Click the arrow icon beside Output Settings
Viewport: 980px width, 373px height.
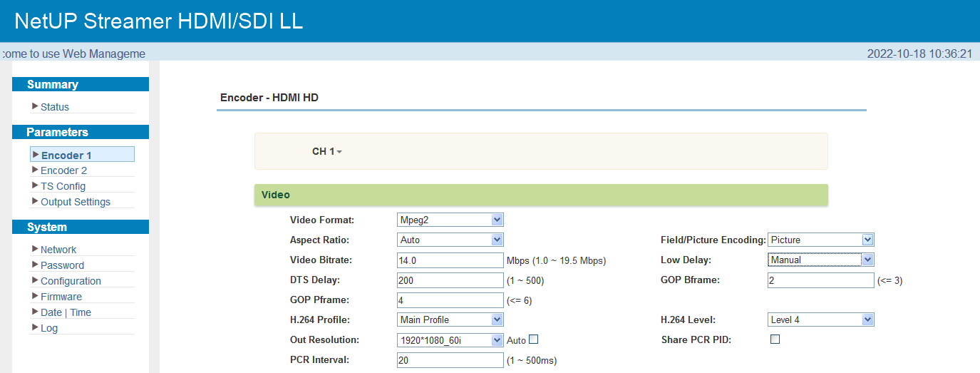pyautogui.click(x=35, y=201)
